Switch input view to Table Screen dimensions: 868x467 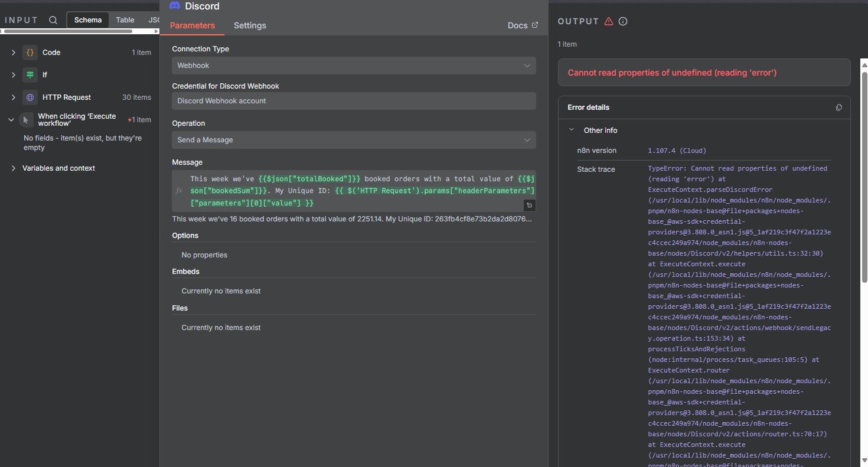pyautogui.click(x=125, y=20)
